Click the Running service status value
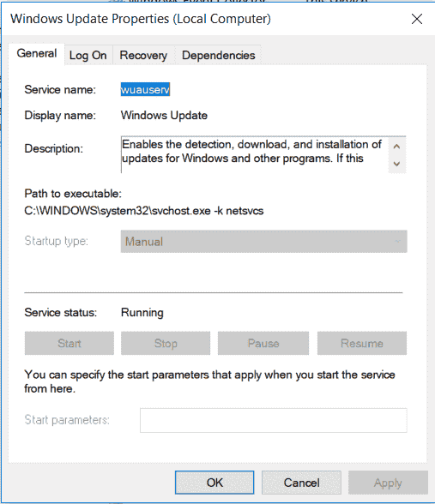 142,312
